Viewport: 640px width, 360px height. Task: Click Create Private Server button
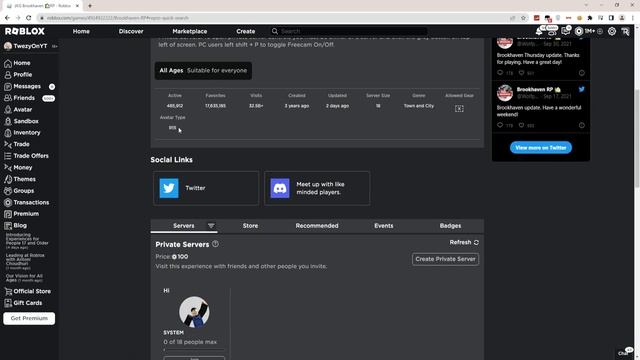point(445,259)
